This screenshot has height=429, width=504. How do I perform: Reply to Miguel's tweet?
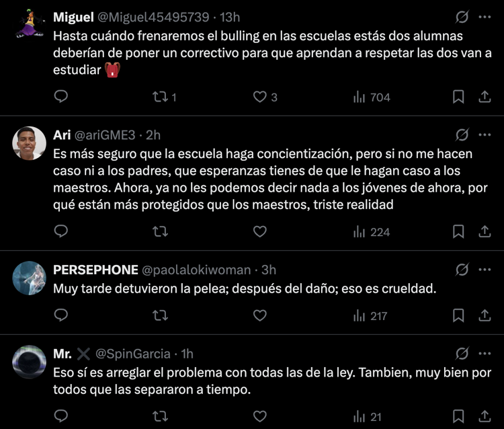coord(60,97)
